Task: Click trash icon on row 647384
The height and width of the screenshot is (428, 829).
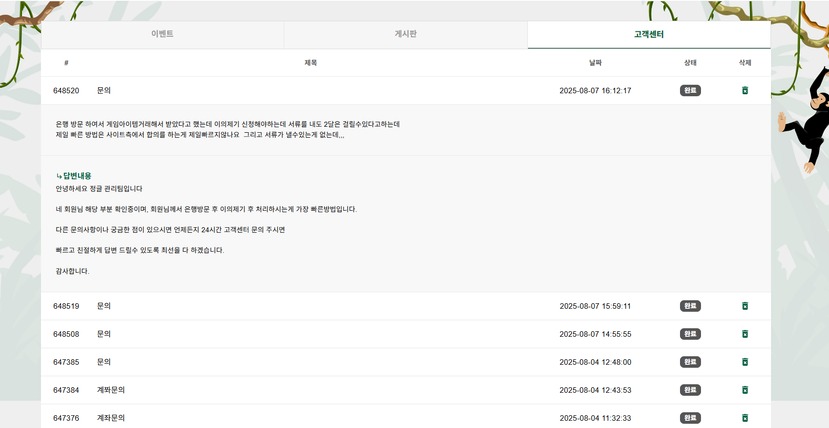Action: pos(745,390)
